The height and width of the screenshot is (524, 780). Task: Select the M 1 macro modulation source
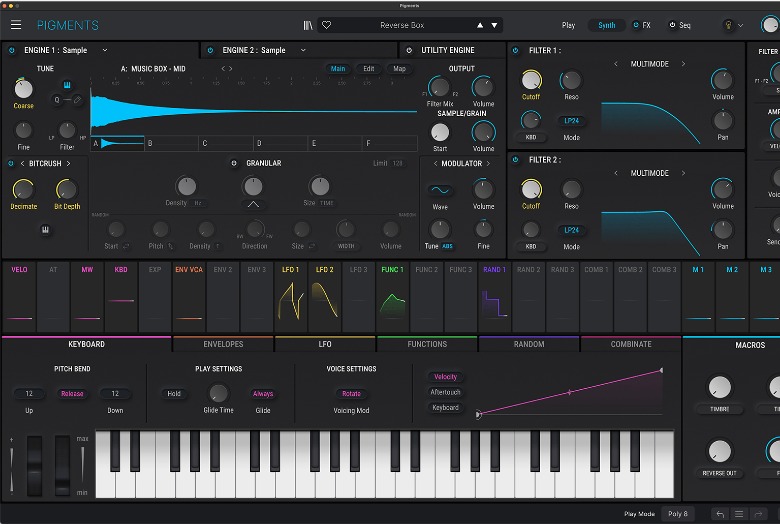tap(698, 297)
